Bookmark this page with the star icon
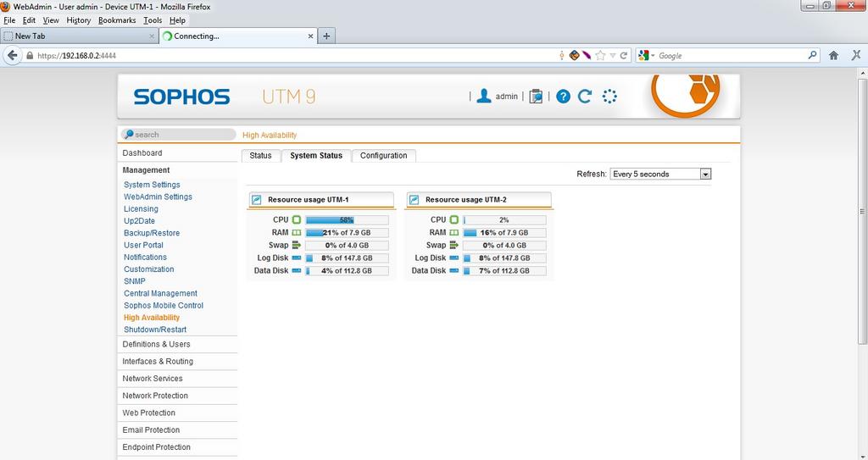This screenshot has width=868, height=460. pos(600,55)
